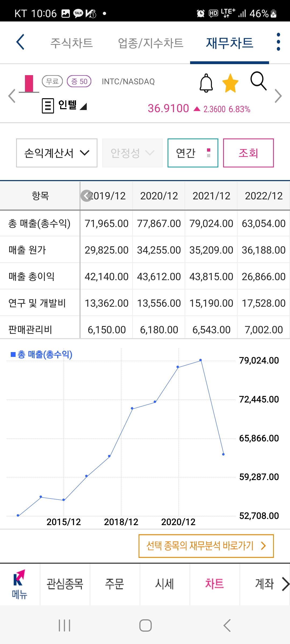The image size is (290, 644).
Task: Tap the INTC/NASDAQ ticker label
Action: 128,82
